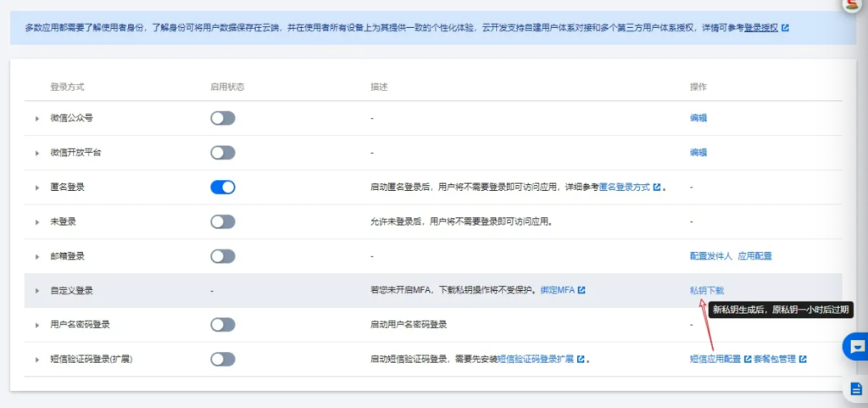This screenshot has width=868, height=408.
Task: Expand the 微信开放平台 row arrow
Action: 37,154
